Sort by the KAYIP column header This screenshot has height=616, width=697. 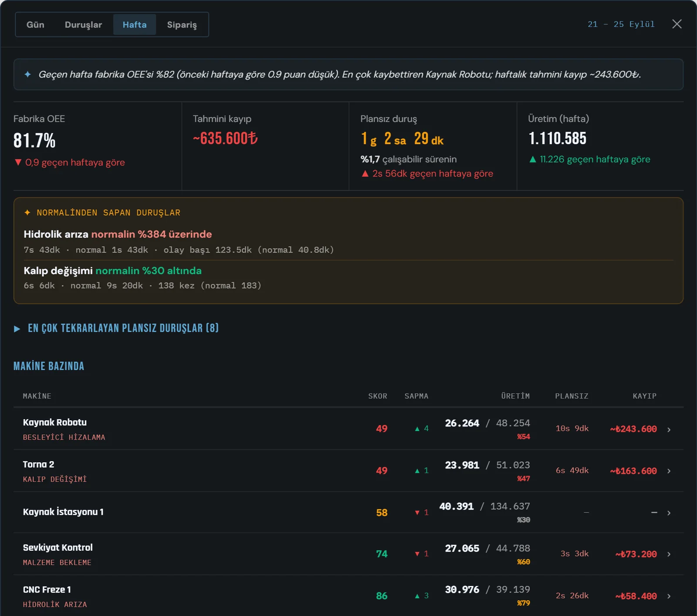[x=644, y=396]
